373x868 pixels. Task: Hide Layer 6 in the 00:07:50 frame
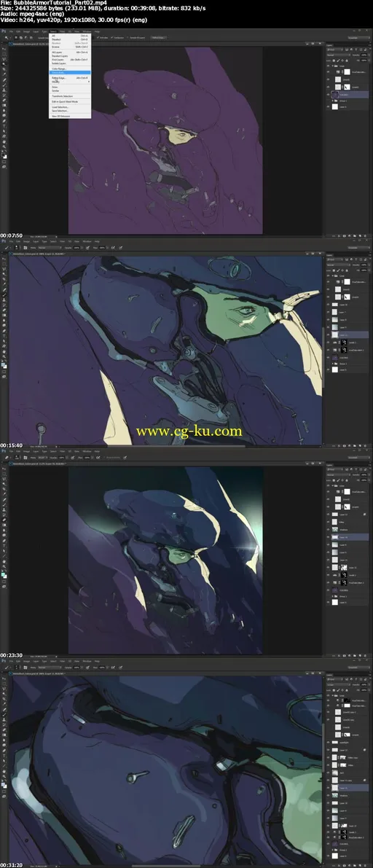(328, 107)
